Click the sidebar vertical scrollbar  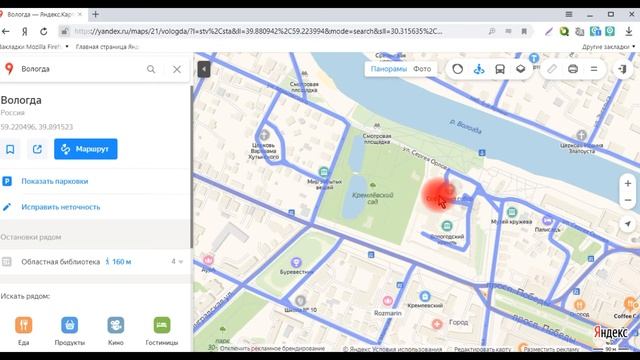pos(191,167)
